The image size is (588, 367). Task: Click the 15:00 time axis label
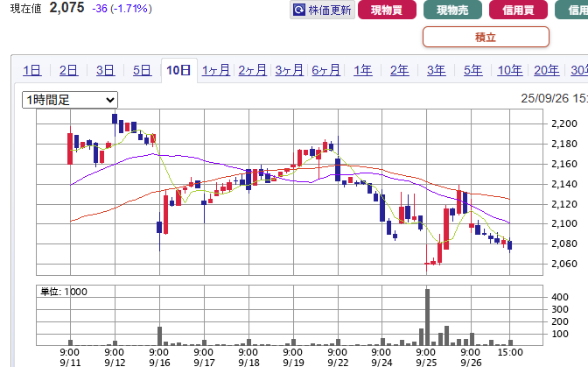tap(510, 352)
